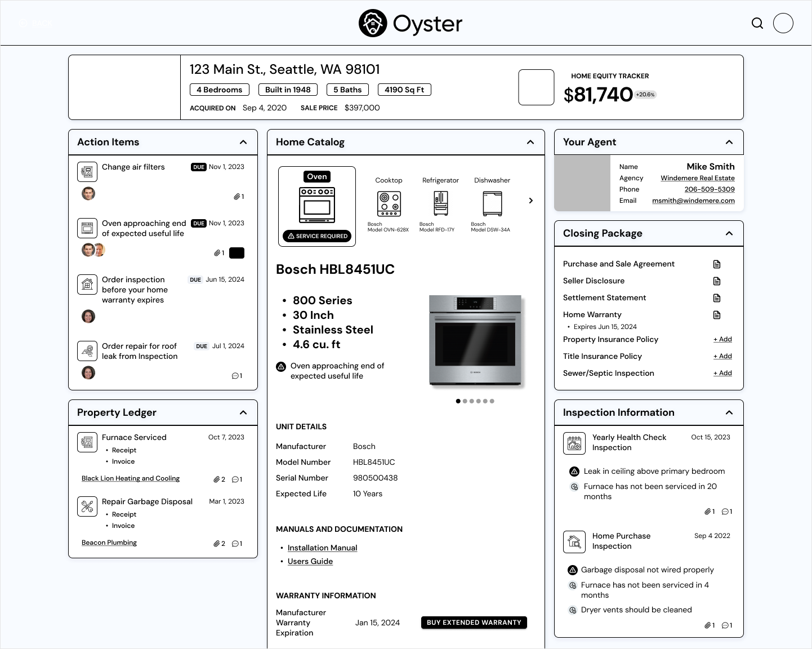Collapse the Closing Package panel

(729, 233)
